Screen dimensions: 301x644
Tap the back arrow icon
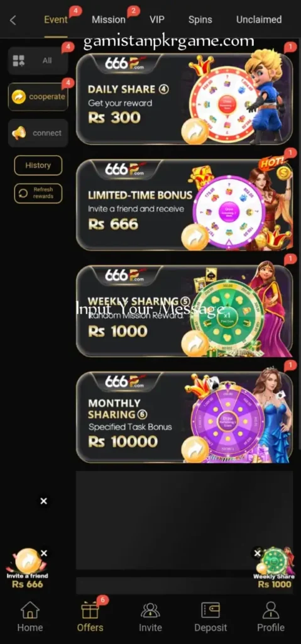tap(13, 19)
